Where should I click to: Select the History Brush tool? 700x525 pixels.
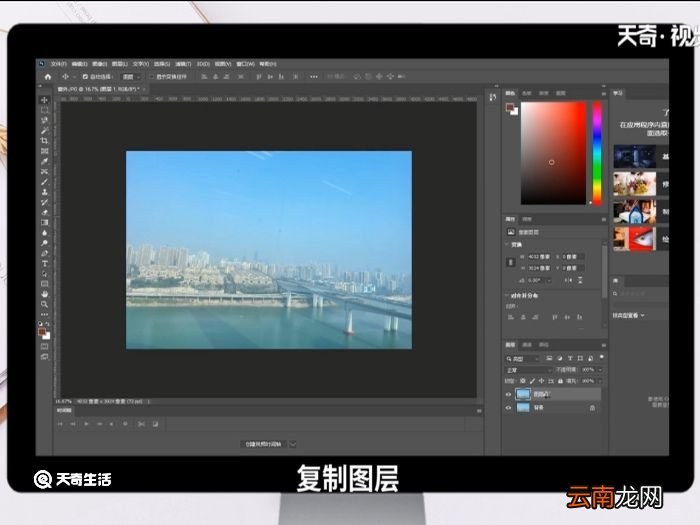(44, 202)
